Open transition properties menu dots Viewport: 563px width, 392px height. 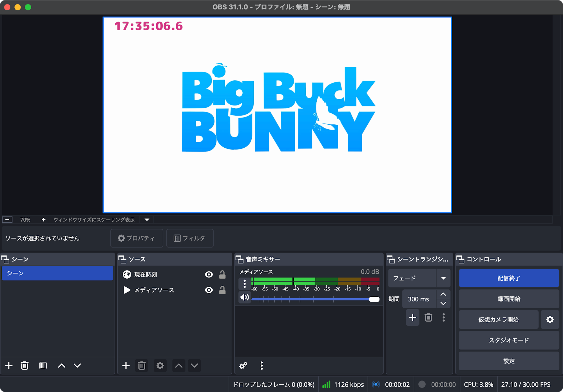point(444,318)
